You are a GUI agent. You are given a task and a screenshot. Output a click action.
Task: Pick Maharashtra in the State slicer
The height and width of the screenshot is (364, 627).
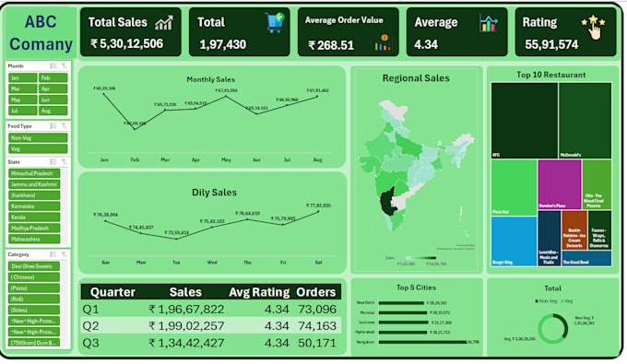pos(34,239)
